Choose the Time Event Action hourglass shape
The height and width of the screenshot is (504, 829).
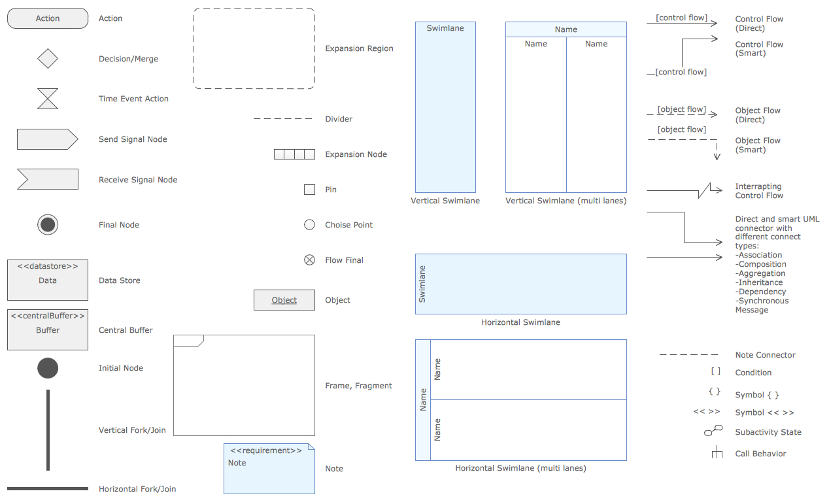coord(48,99)
